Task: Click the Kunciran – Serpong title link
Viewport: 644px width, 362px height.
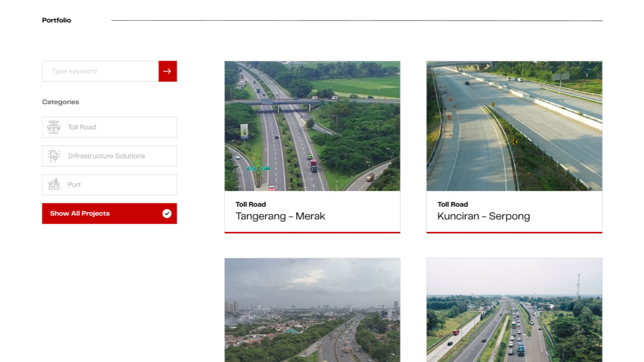Action: point(484,216)
